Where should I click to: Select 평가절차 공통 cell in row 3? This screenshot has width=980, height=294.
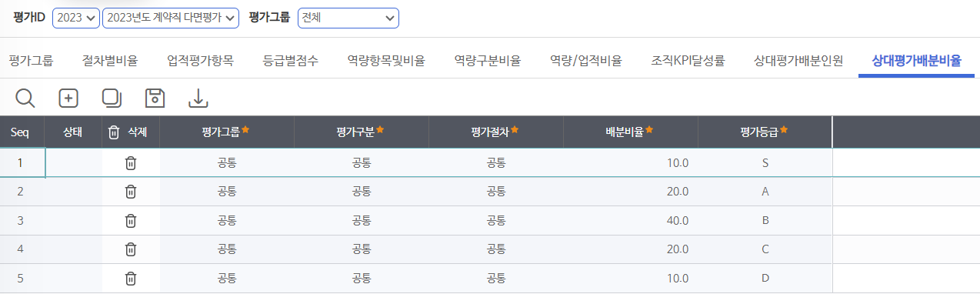495,220
